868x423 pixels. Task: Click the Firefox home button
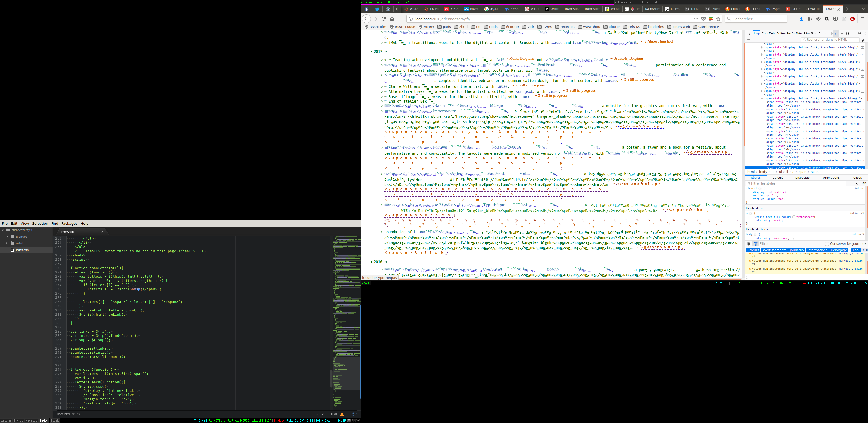pyautogui.click(x=392, y=19)
